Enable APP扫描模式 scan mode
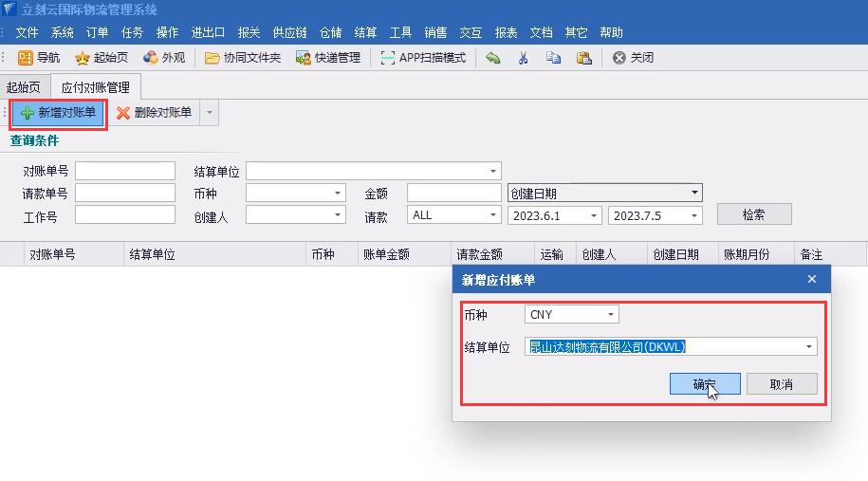 click(x=423, y=58)
